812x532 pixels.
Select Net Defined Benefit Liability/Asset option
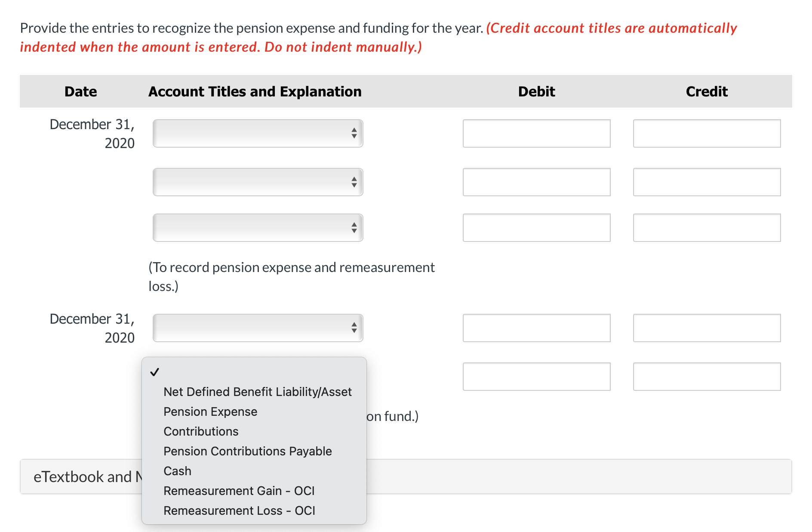click(257, 392)
